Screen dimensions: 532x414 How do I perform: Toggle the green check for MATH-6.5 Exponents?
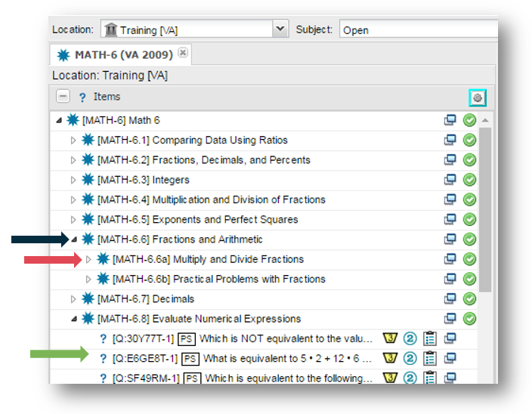[x=469, y=220]
